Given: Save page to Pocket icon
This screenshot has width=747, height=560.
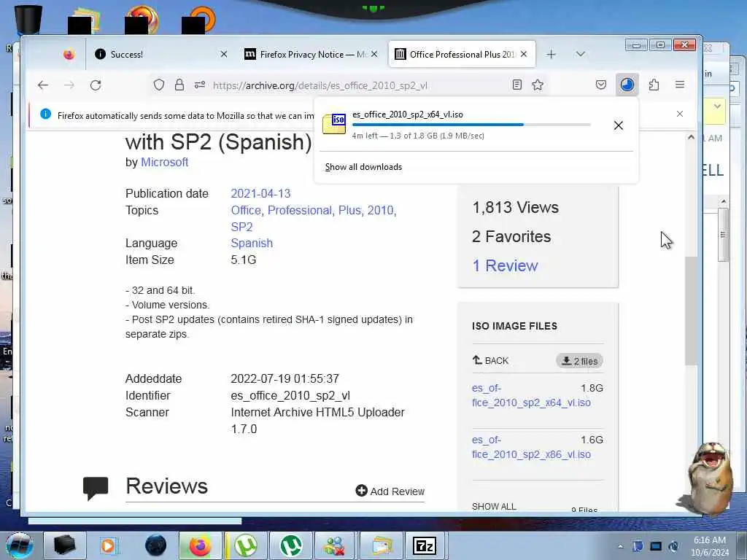Looking at the screenshot, I should 601,85.
